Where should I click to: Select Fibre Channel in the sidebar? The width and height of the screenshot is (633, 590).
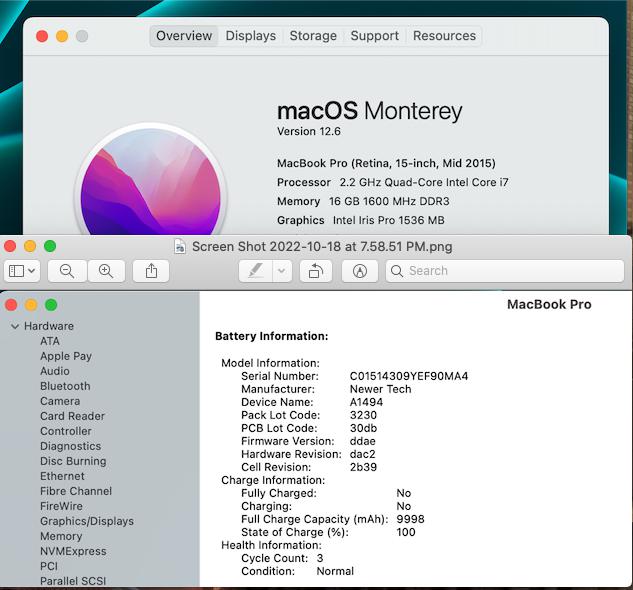click(x=76, y=491)
